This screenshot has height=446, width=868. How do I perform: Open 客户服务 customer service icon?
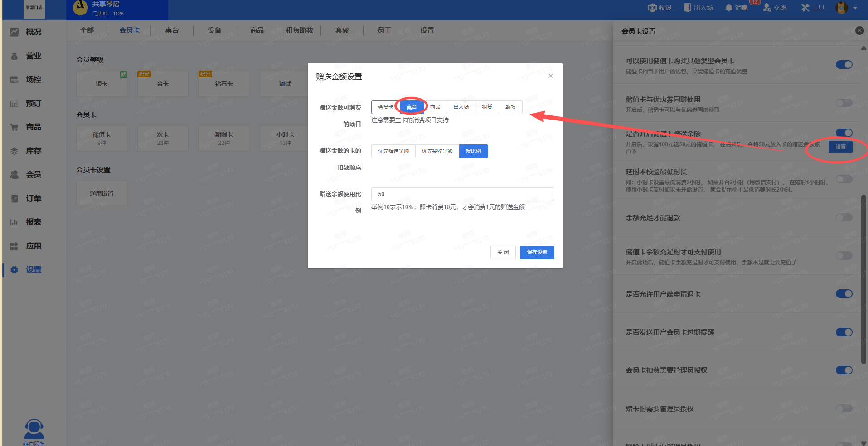34,429
